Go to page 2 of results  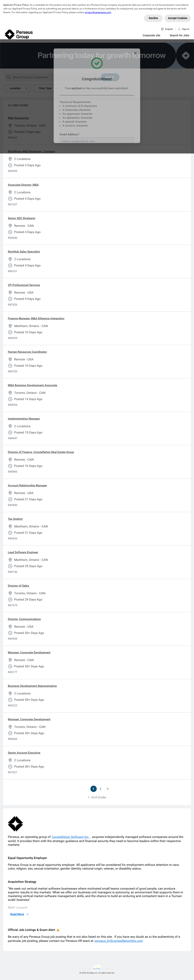(x=100, y=789)
